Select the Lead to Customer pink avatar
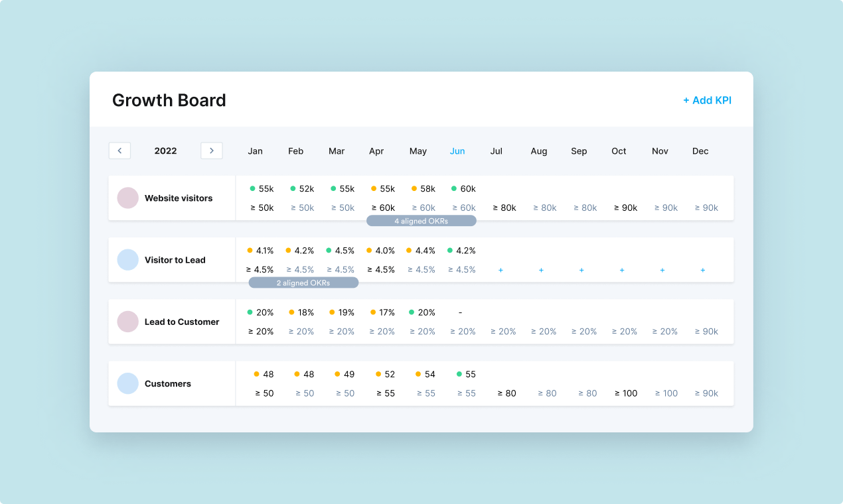Viewport: 843px width, 504px height. 128,322
